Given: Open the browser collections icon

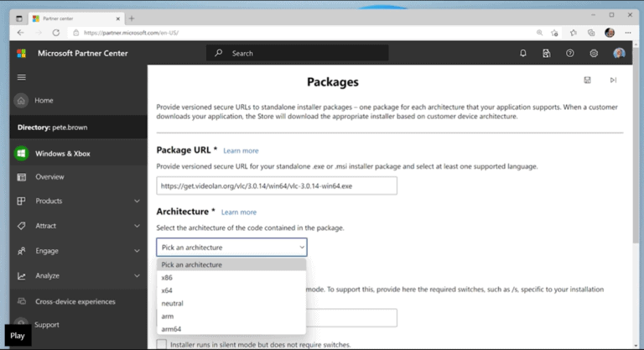Looking at the screenshot, I should coord(591,33).
